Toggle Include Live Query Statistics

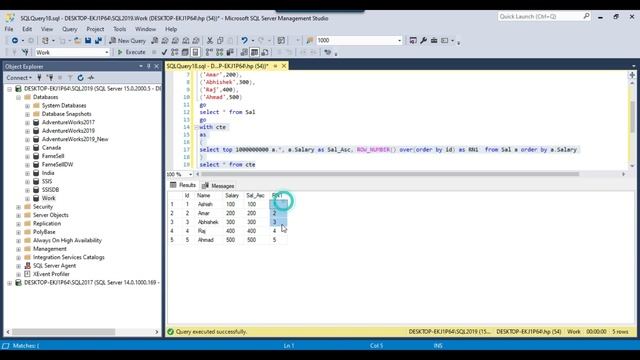220,52
